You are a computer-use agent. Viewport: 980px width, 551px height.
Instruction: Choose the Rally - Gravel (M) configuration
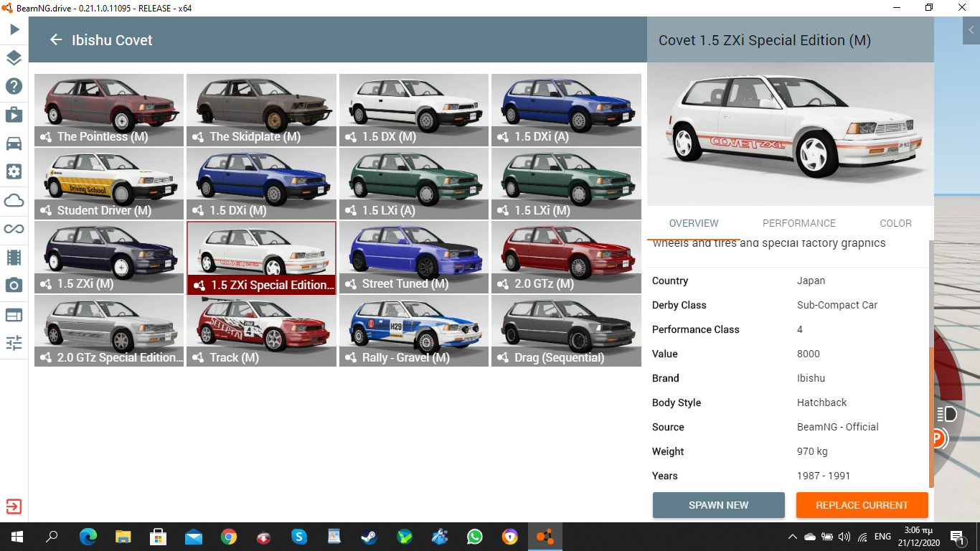[415, 331]
